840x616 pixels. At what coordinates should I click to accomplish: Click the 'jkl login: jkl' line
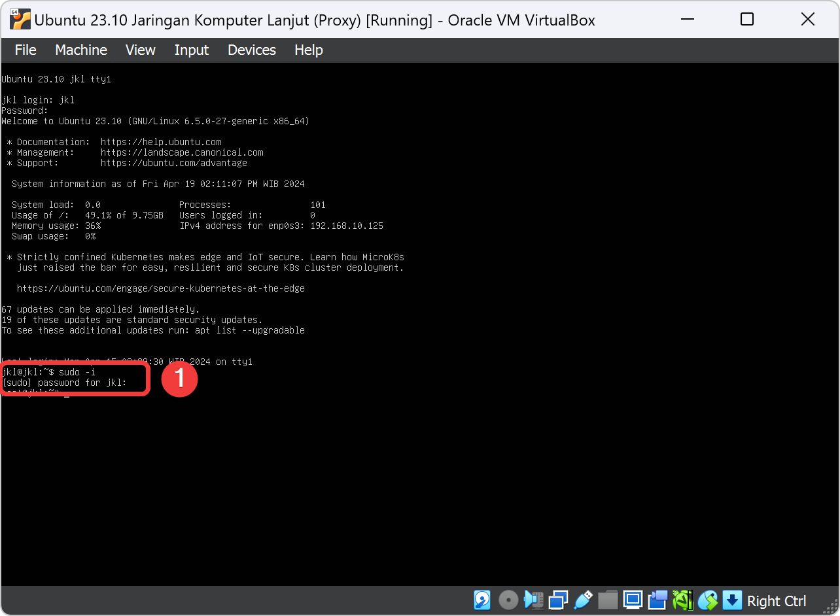point(38,100)
